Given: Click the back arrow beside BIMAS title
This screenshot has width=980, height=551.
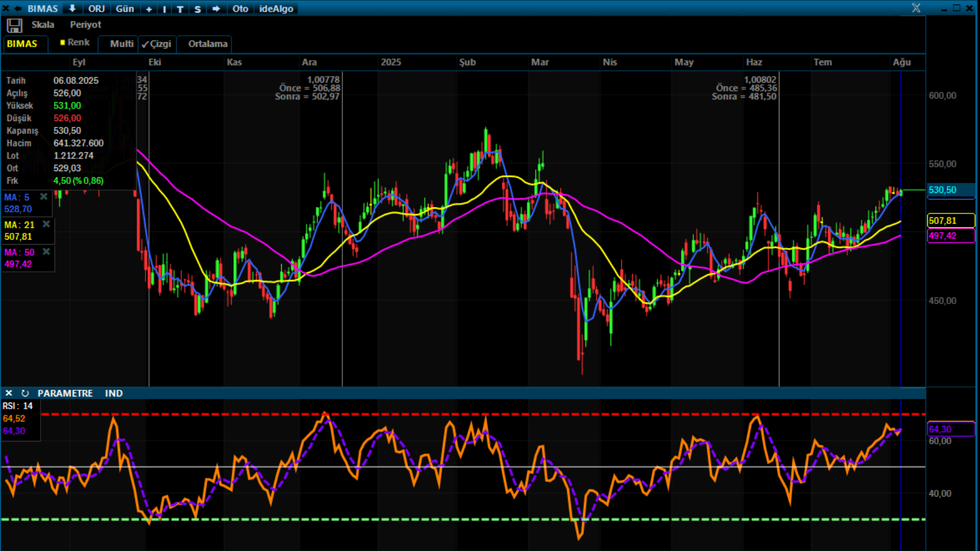Looking at the screenshot, I should 18,8.
